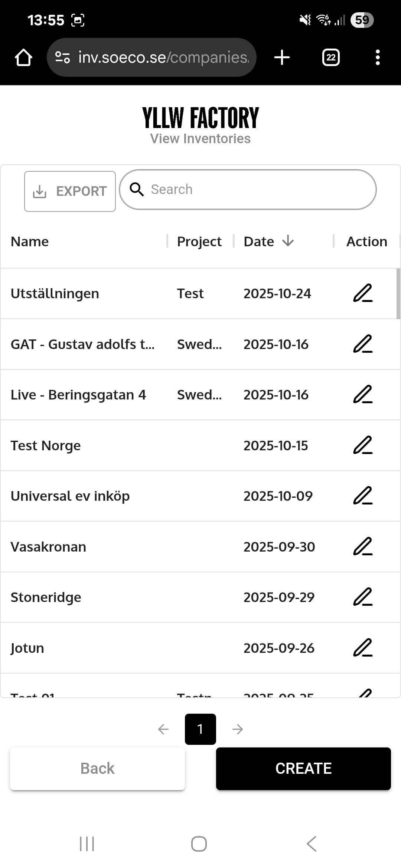The image size is (401, 868).
Task: View site info icon in address bar
Action: click(x=62, y=57)
